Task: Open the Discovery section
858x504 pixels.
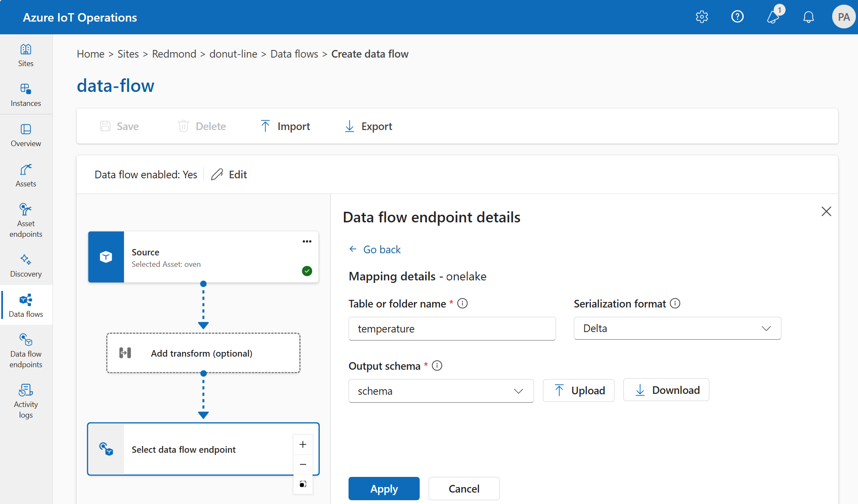Action: coord(26,266)
